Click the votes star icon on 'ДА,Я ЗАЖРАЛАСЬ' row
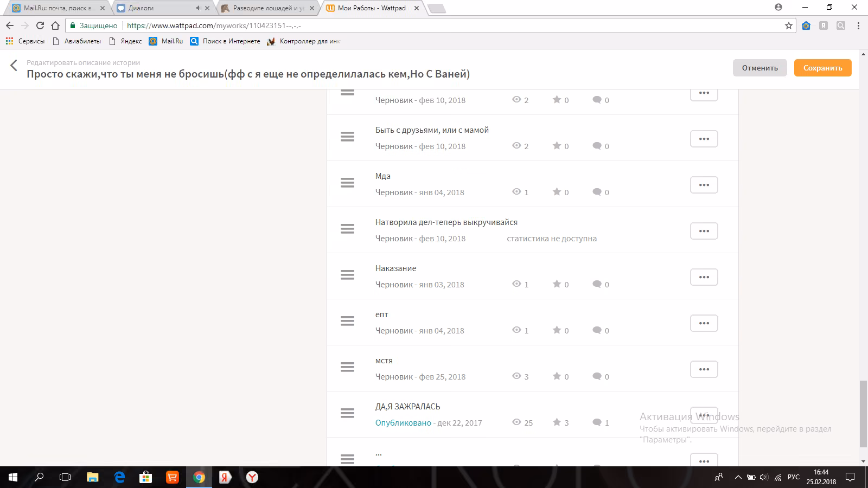Viewport: 868px width, 488px height. (557, 422)
